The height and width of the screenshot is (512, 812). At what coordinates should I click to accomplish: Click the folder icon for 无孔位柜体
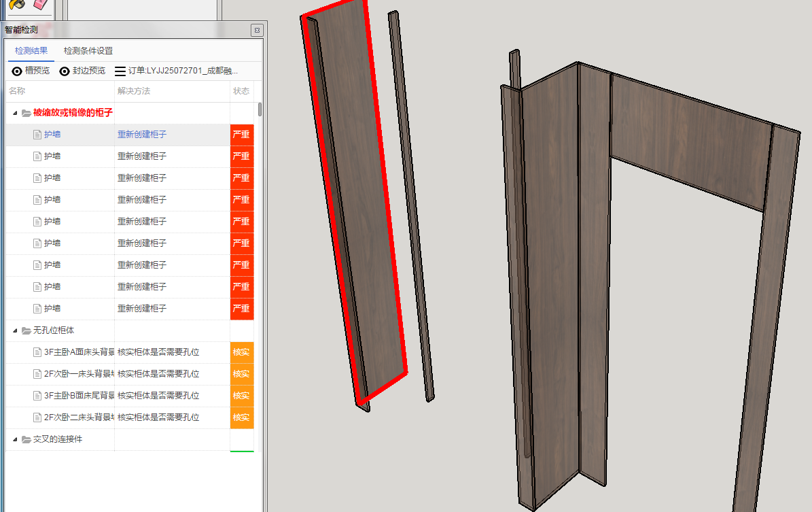point(27,330)
